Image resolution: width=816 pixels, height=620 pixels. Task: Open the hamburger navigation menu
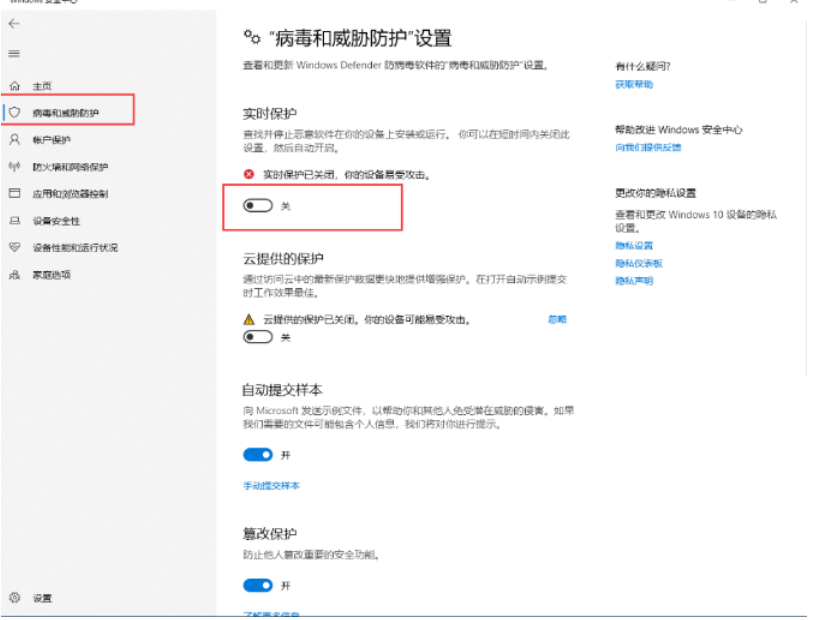click(x=14, y=54)
